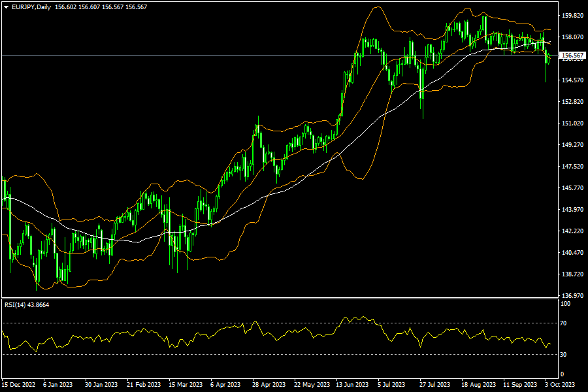Screen dimensions: 588x392
Task: Click the 136.970 price axis label
Action: [x=572, y=295]
